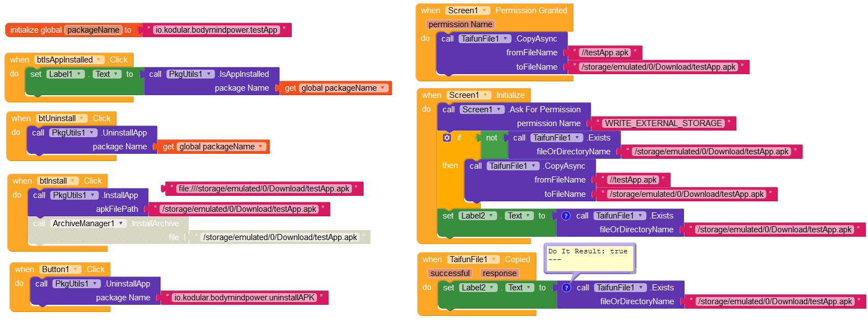Edit //testApp.apk string in Permission Granted block
The image size is (868, 323).
604,53
